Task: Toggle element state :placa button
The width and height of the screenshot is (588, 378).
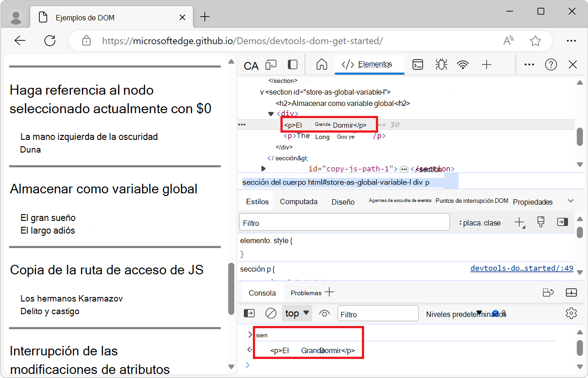Action: coord(470,223)
